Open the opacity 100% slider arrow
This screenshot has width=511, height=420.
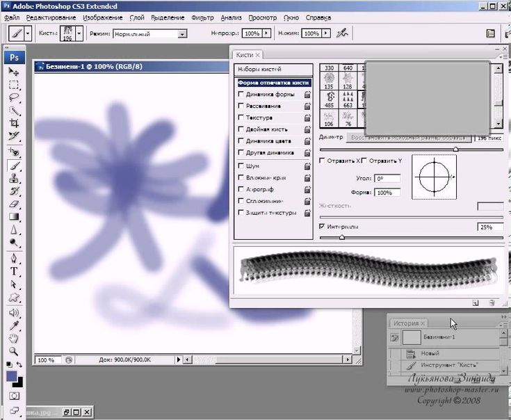click(x=266, y=33)
